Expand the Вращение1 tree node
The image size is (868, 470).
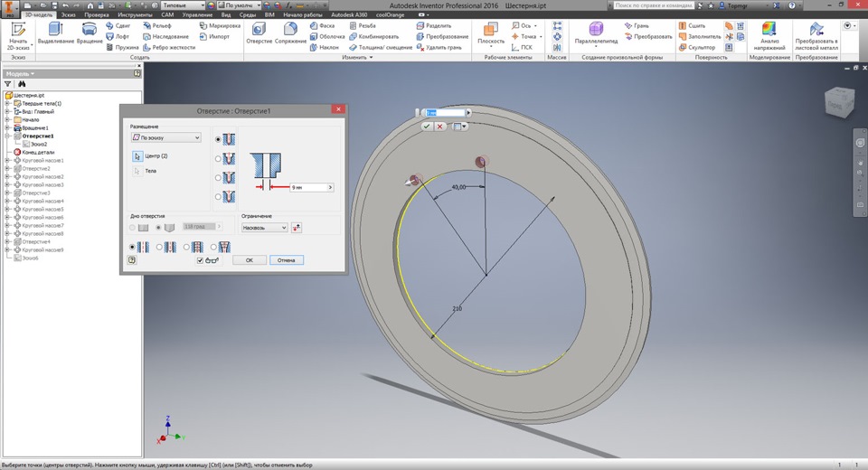7,127
